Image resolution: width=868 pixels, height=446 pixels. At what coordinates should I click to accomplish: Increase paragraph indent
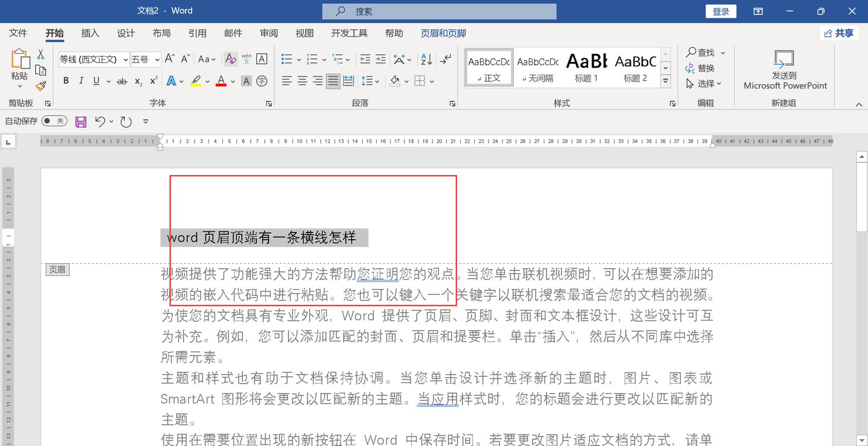pyautogui.click(x=381, y=59)
